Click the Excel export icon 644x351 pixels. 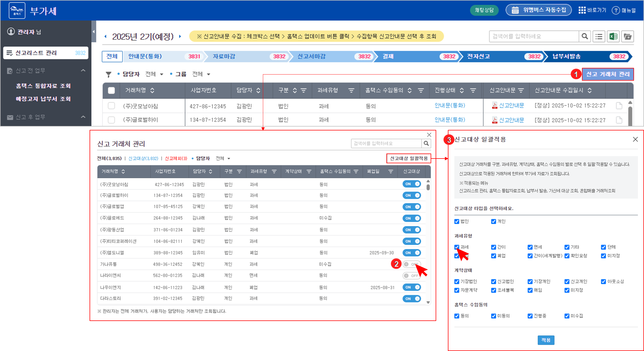tap(613, 36)
